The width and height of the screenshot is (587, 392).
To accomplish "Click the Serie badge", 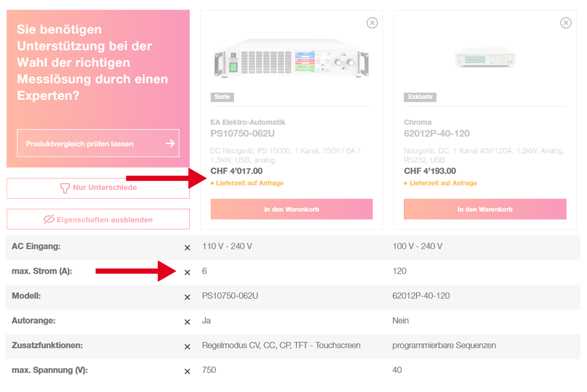I will pos(222,97).
